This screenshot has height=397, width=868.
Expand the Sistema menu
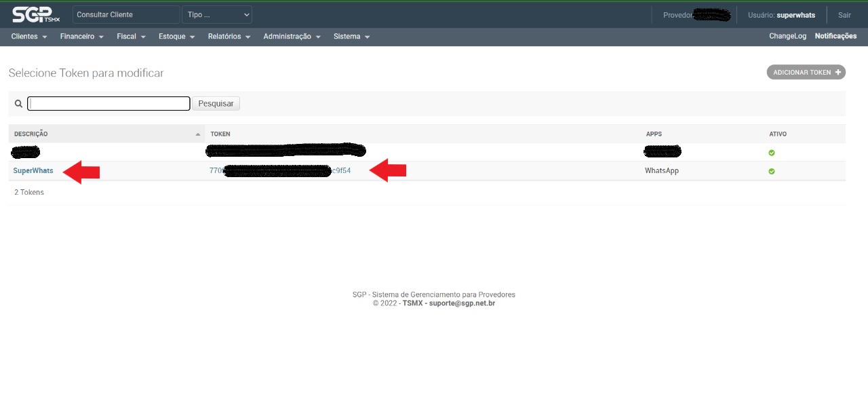[x=351, y=37]
